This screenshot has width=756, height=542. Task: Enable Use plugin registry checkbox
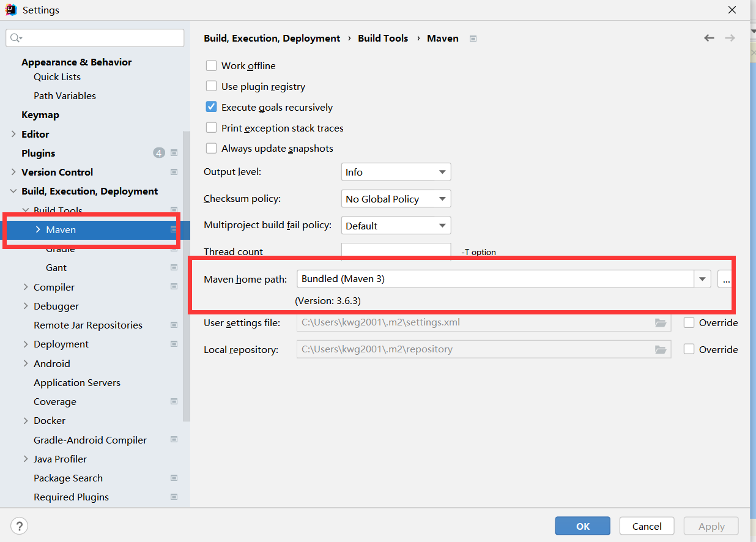[211, 86]
